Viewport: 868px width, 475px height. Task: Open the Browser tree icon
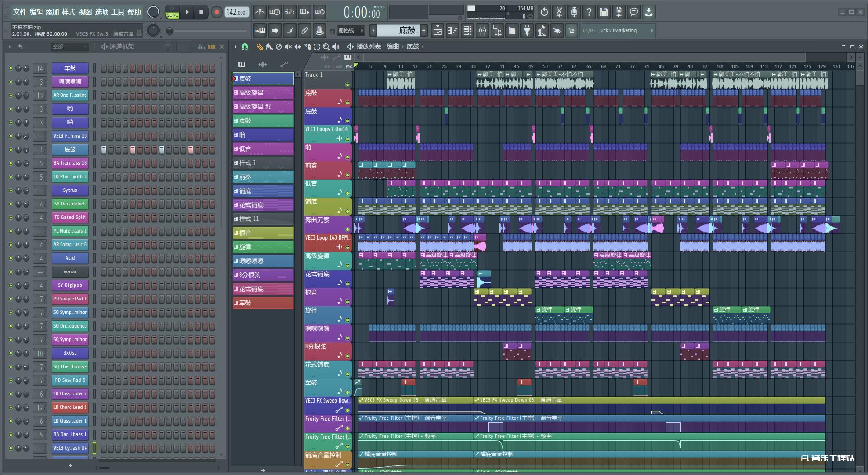pyautogui.click(x=497, y=30)
